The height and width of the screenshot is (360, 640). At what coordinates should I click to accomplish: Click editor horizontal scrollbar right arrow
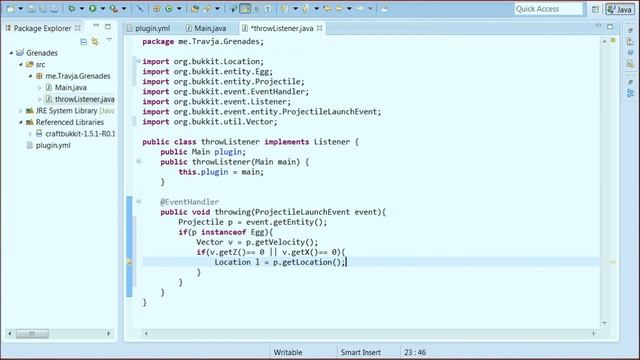593,333
